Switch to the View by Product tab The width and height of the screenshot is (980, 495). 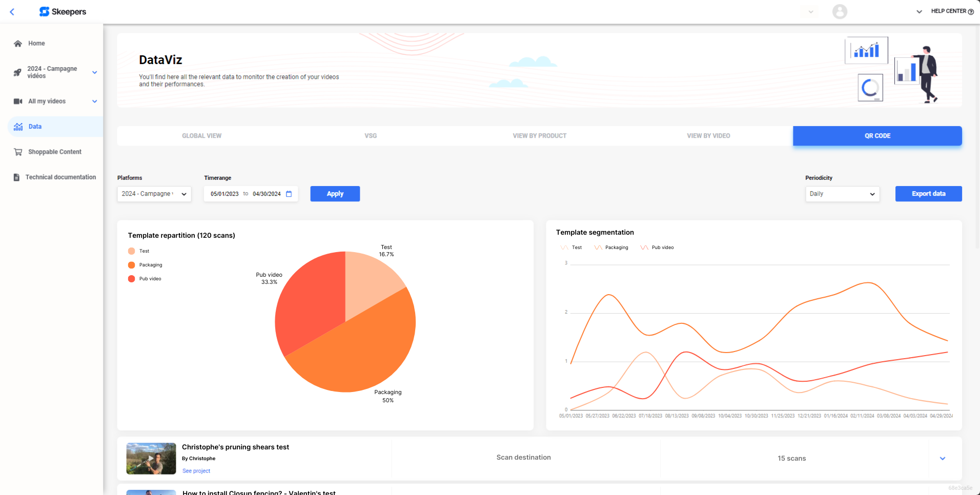tap(539, 136)
